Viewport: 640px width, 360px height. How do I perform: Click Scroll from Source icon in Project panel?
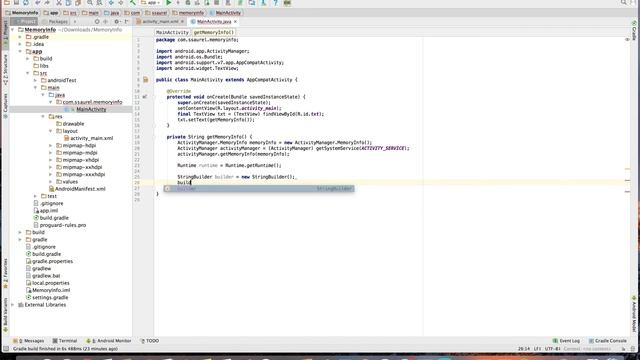(97, 22)
